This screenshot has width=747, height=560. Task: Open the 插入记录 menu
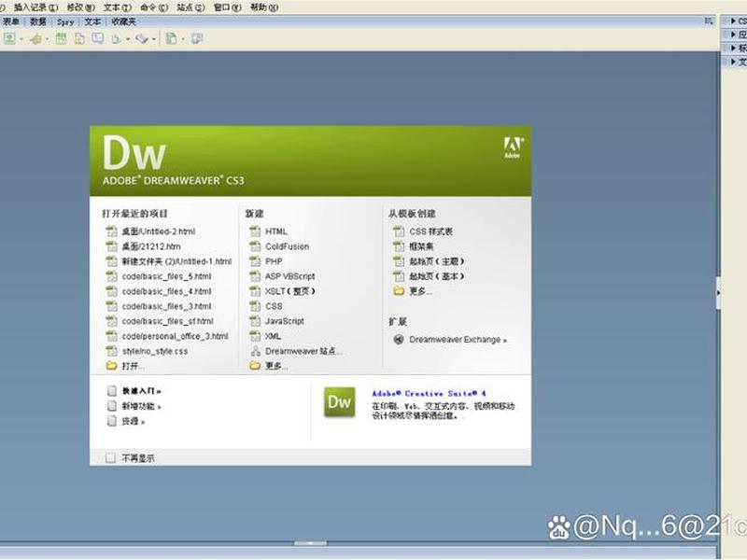pyautogui.click(x=35, y=7)
